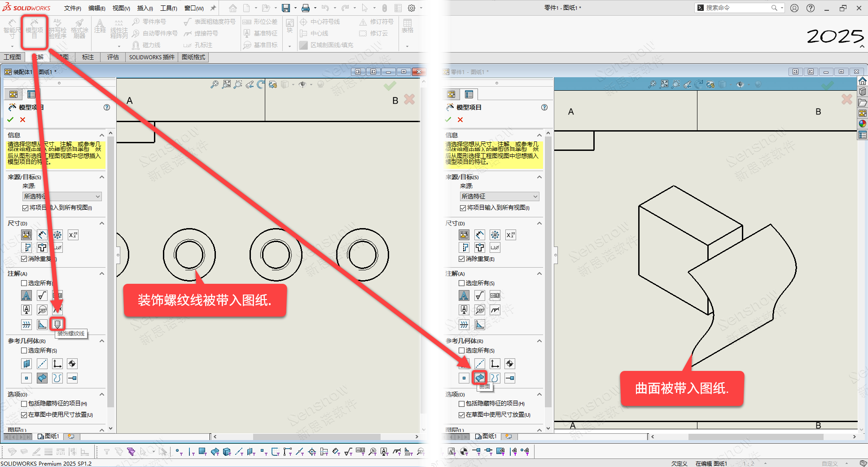Click the 表面粗糙度符号 surface finish tool
The width and height of the screenshot is (868, 467).
210,22
